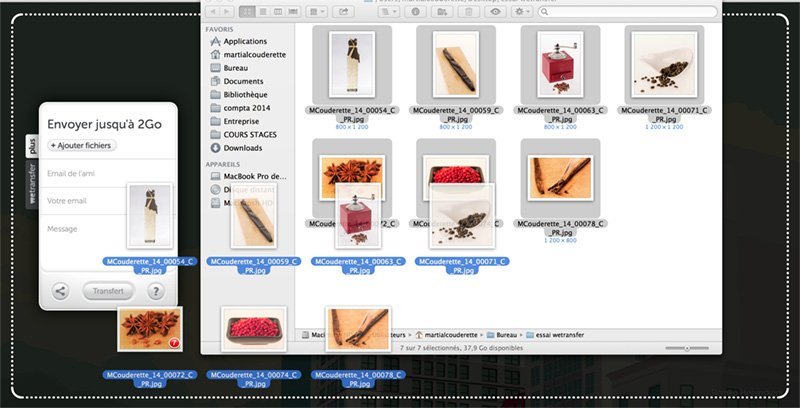800x408 pixels.
Task: Select thumbnail MCouderette_14_00054 in Finder
Action: (x=352, y=65)
